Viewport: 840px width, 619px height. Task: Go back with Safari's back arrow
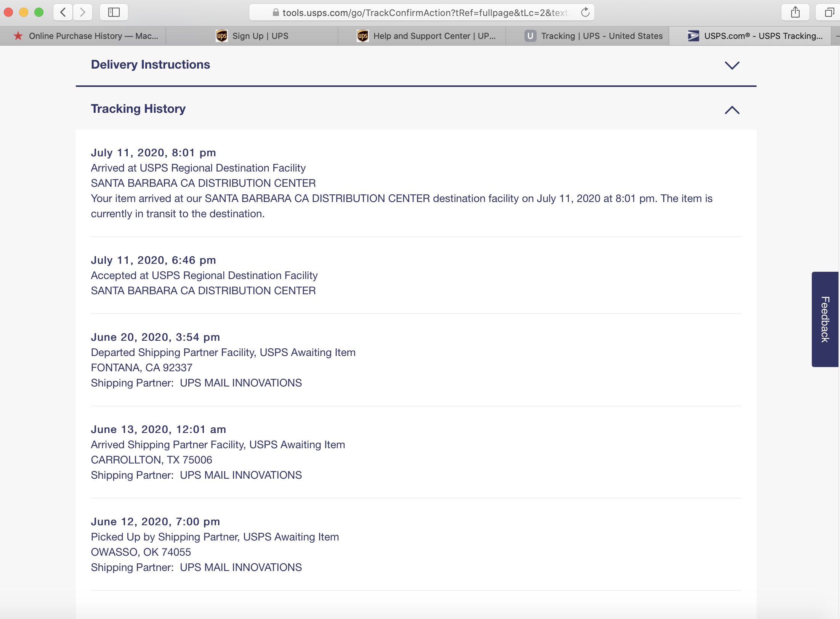pyautogui.click(x=63, y=12)
